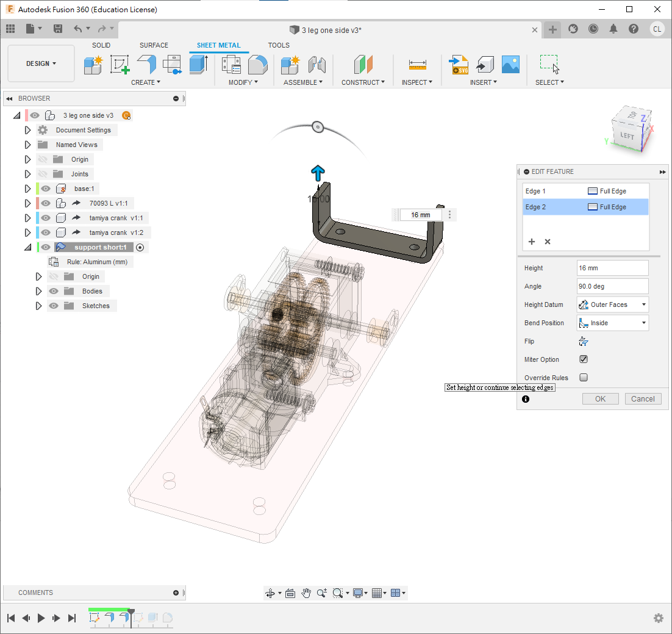The width and height of the screenshot is (672, 634).
Task: Hide the base:1 component using its eye icon
Action: (x=46, y=189)
